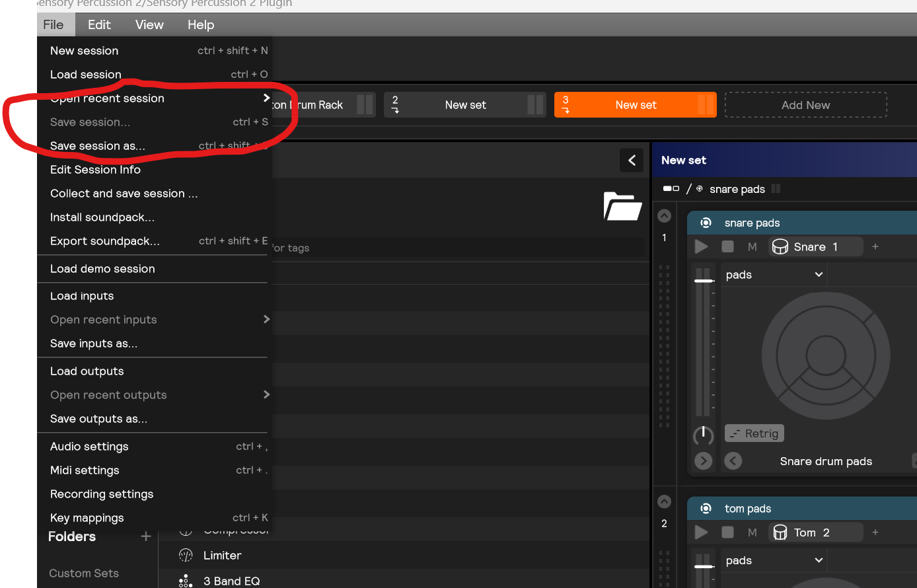The width and height of the screenshot is (917, 588).
Task: Play the snare pads layer
Action: [702, 246]
